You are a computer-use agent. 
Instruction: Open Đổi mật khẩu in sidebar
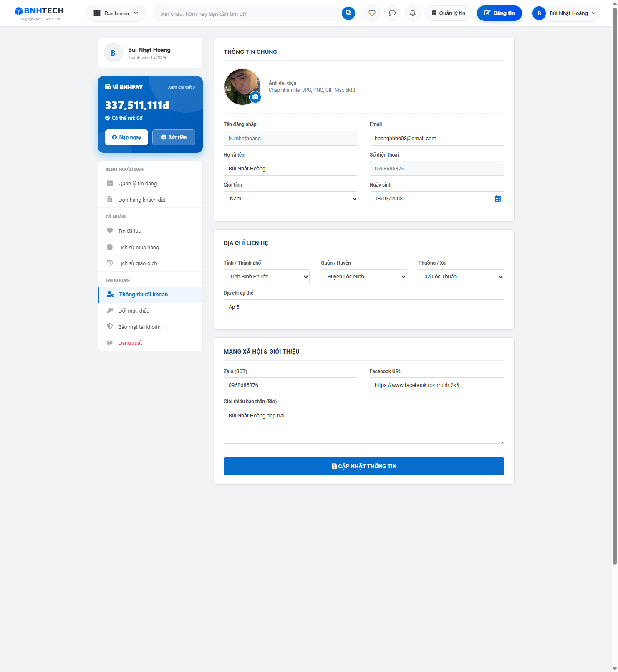coord(134,311)
